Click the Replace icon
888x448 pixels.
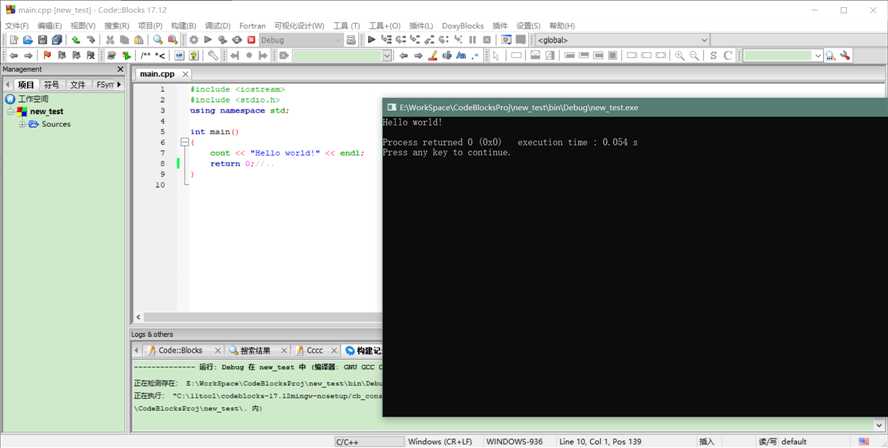173,40
